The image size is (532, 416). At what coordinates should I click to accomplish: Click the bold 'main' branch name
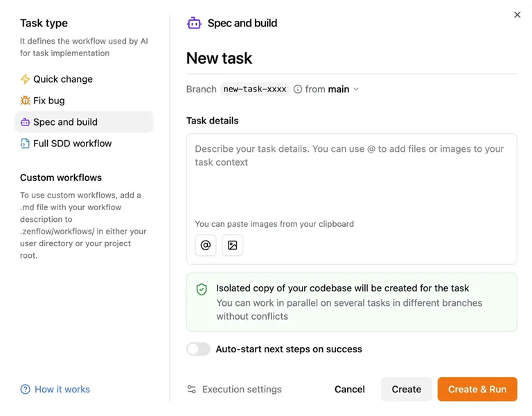click(x=339, y=89)
